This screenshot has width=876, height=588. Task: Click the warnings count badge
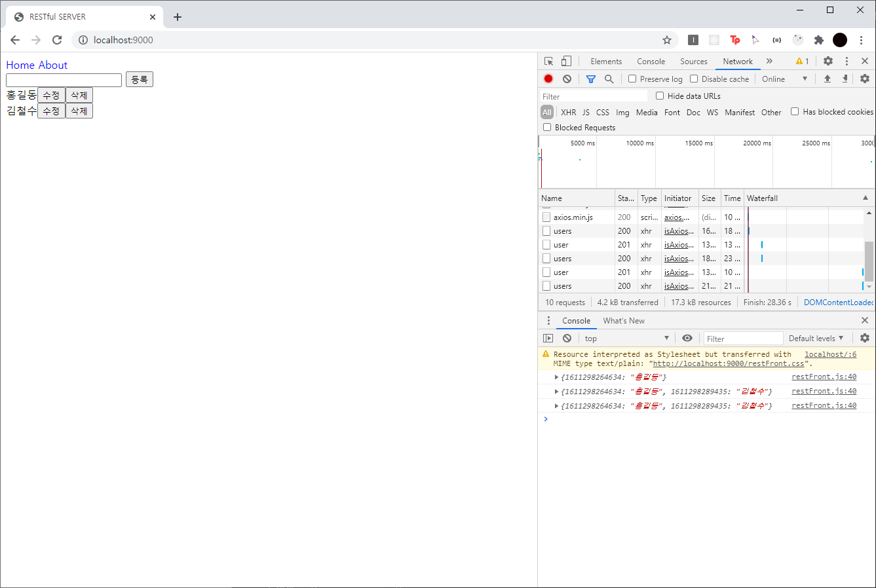click(x=803, y=62)
